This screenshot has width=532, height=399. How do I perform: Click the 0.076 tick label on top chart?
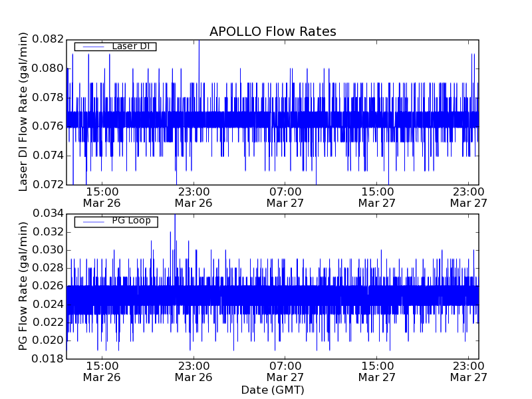pyautogui.click(x=48, y=126)
